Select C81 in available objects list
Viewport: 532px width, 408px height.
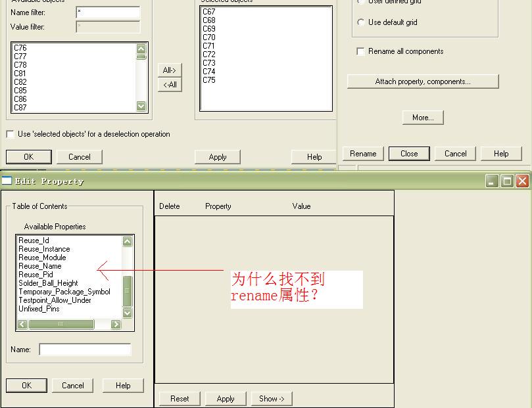pos(20,73)
